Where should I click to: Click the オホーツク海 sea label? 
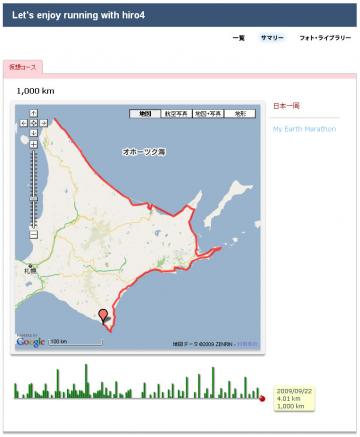point(144,152)
